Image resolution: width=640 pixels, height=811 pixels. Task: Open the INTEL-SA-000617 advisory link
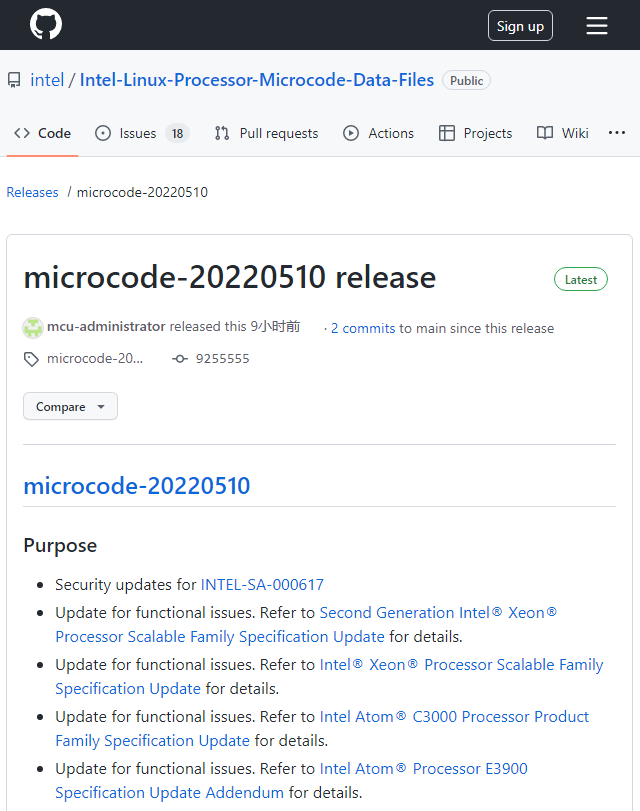(262, 584)
